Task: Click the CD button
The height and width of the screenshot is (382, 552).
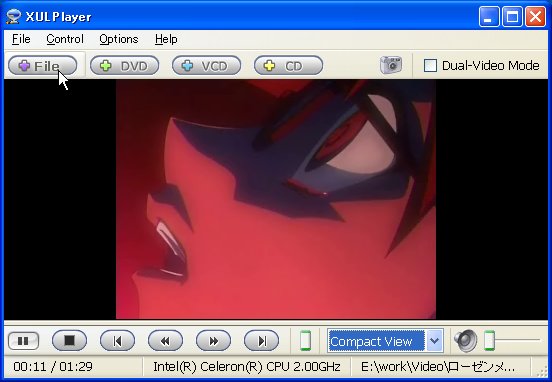Action: click(x=288, y=65)
